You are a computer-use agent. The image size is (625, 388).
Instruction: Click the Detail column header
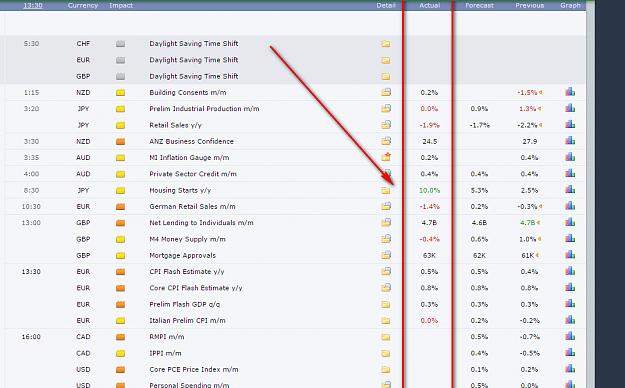click(x=386, y=5)
